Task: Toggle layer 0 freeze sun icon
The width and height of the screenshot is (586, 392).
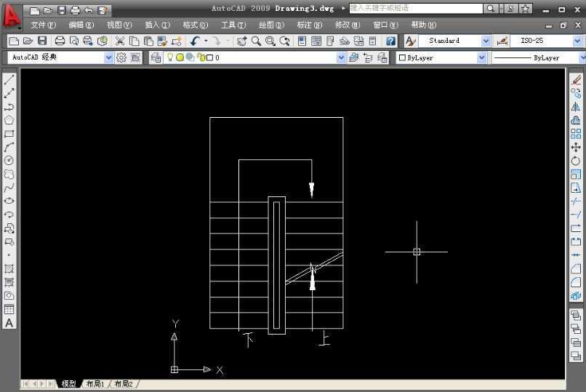Action: [180, 57]
